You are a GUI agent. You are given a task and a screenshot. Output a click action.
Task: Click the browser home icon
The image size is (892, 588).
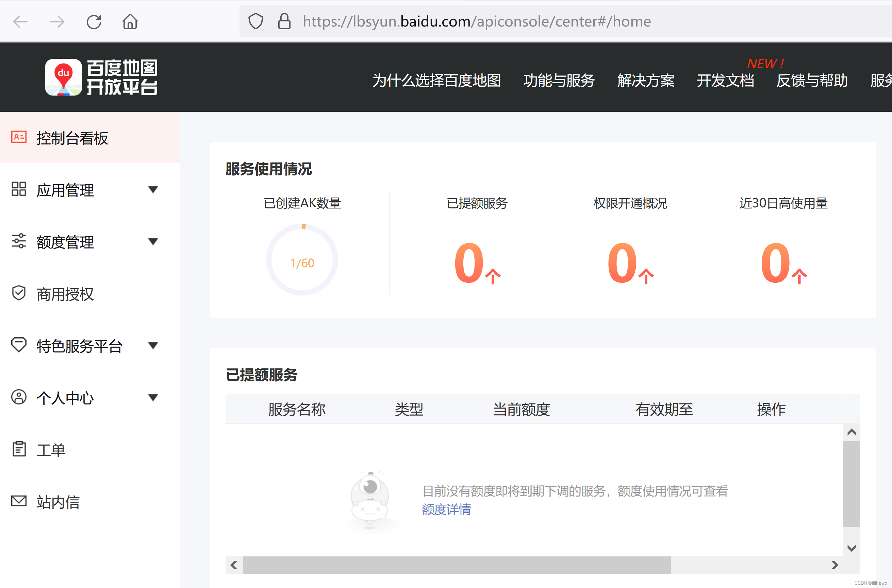coord(130,22)
